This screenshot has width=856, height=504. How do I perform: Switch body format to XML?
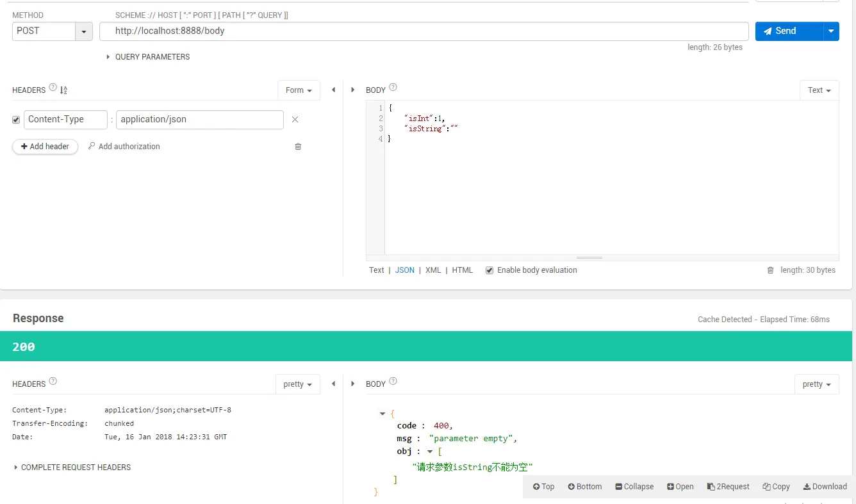point(433,270)
